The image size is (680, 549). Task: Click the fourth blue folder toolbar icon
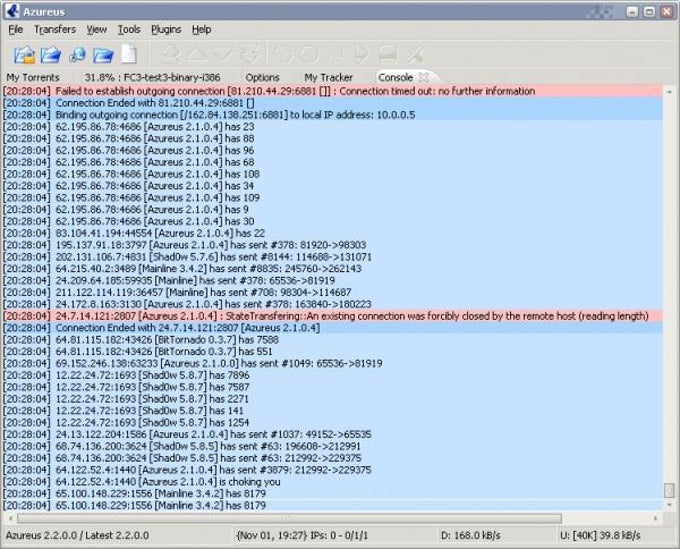pyautogui.click(x=103, y=55)
